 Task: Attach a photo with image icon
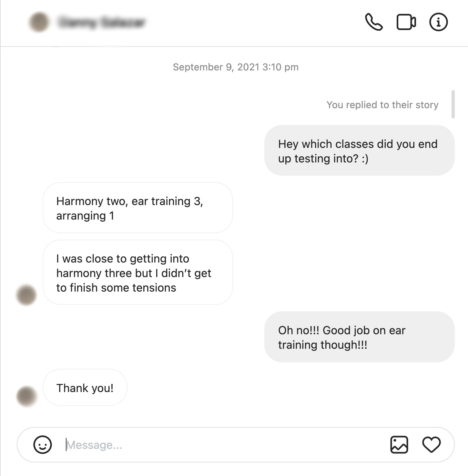pos(399,445)
